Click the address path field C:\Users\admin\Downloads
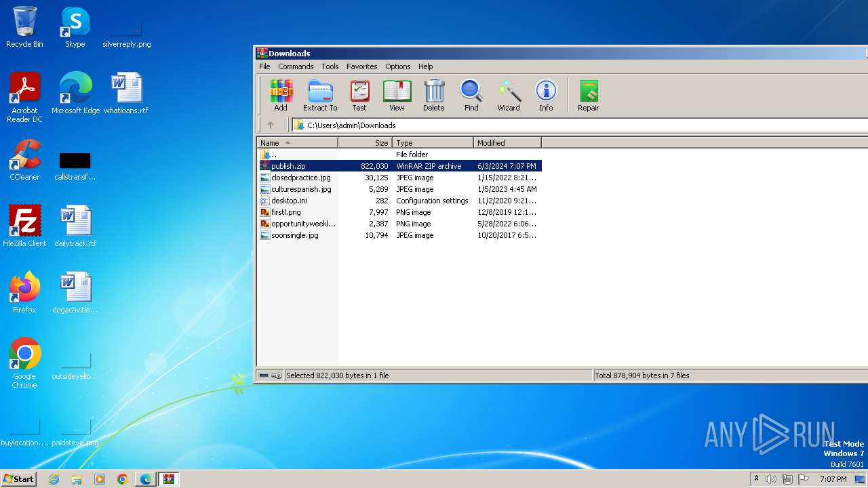Image resolution: width=868 pixels, height=488 pixels. pyautogui.click(x=580, y=125)
